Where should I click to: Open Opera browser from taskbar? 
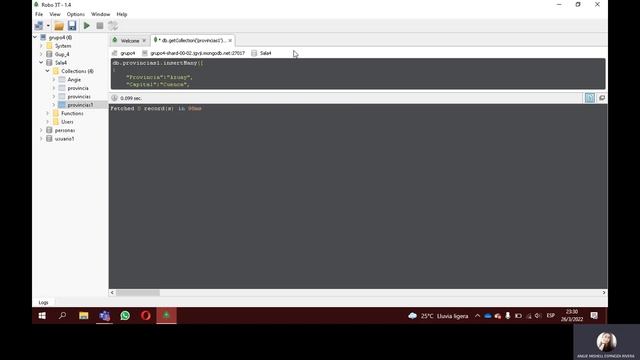tap(146, 316)
